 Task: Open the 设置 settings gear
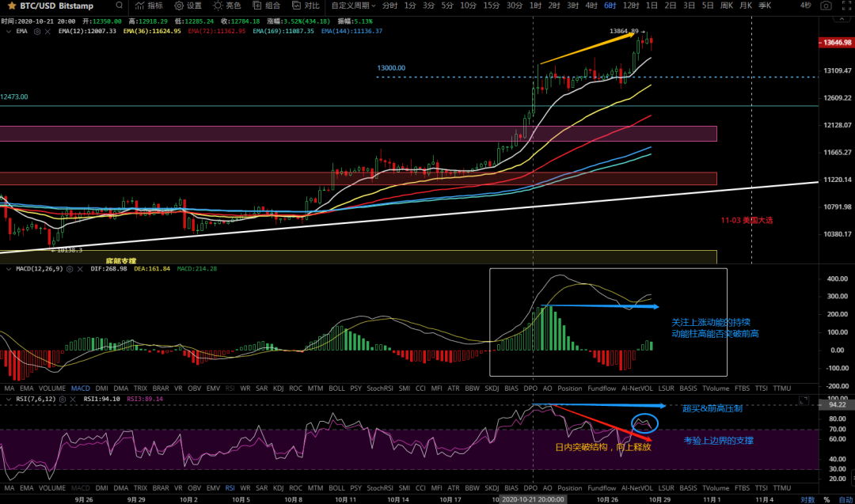click(x=187, y=6)
